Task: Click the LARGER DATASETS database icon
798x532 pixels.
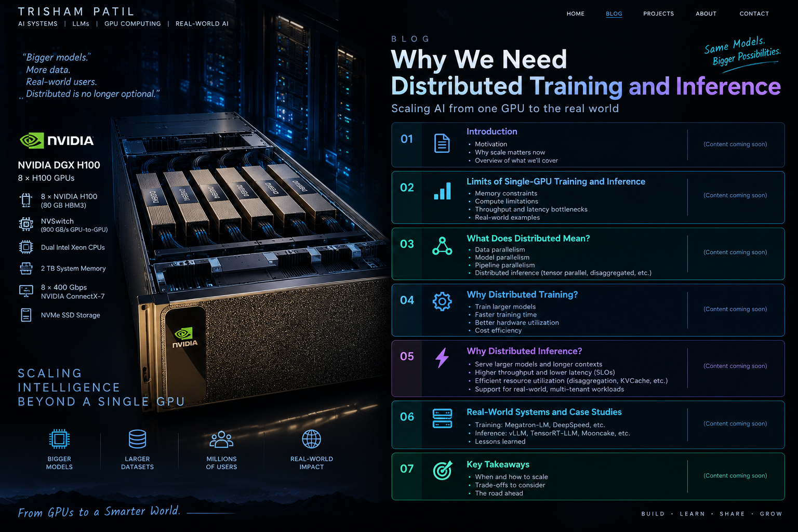Action: 137,439
